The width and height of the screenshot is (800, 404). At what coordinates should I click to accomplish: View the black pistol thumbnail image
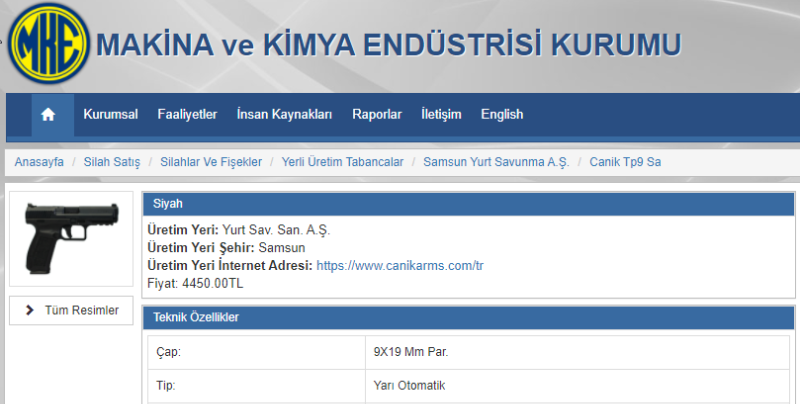(x=71, y=239)
